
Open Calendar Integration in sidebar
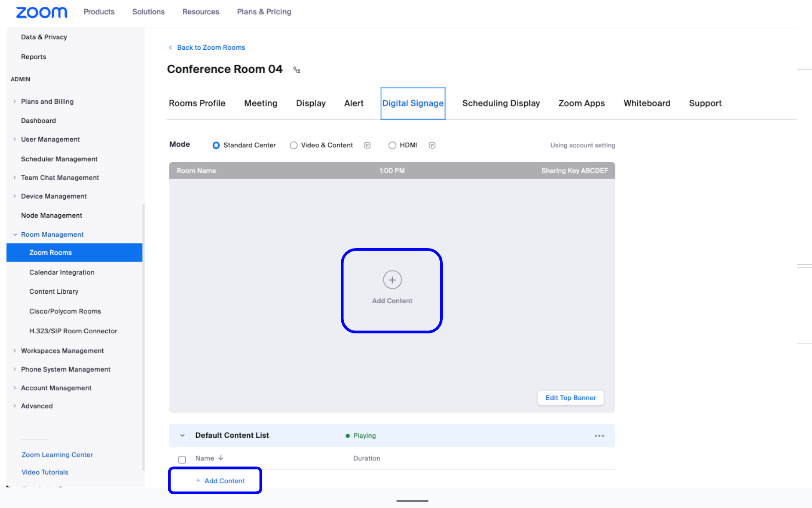point(62,272)
